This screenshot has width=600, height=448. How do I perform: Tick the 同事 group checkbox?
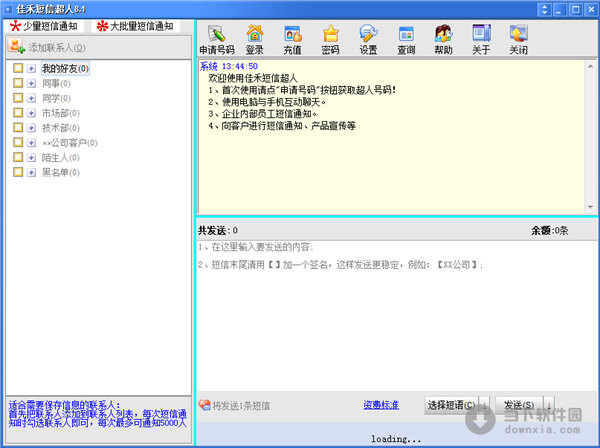coord(18,84)
